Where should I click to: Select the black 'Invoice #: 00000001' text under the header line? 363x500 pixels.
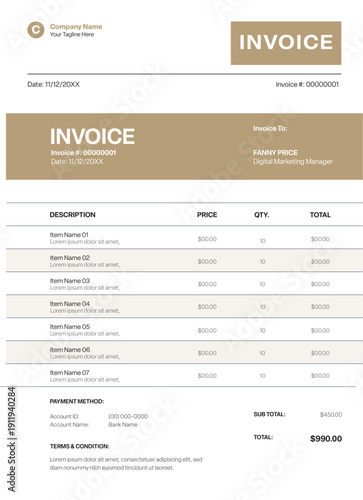(307, 84)
